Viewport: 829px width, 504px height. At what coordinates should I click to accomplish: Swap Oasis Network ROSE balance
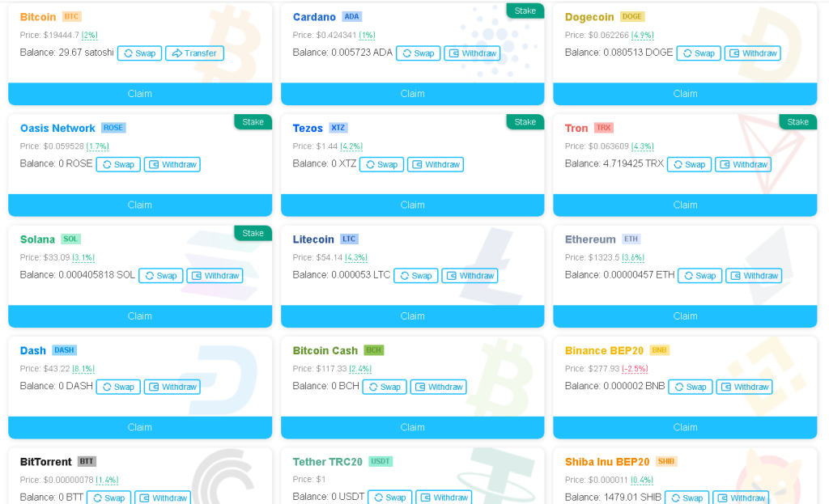(x=118, y=164)
